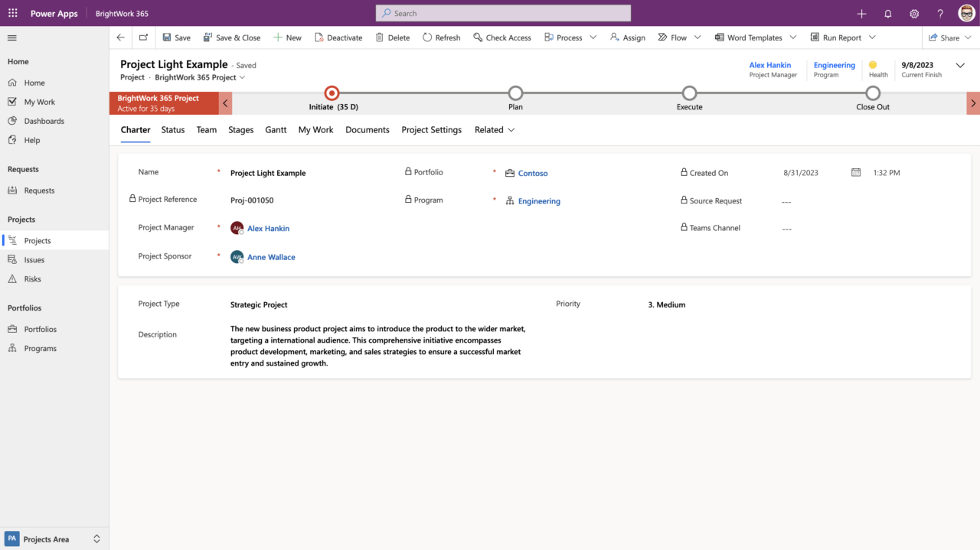The image size is (980, 550).
Task: Select the Execute stage circle
Action: pos(689,92)
